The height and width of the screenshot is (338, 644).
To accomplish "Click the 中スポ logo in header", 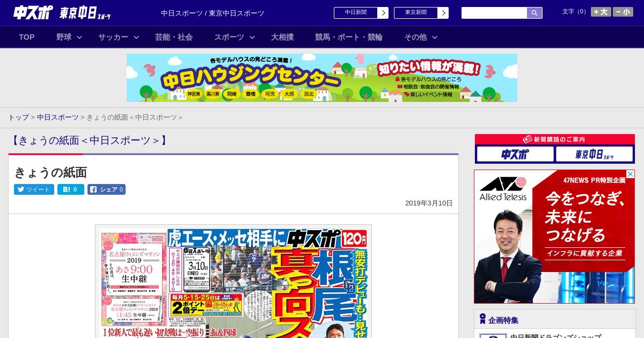I will click(x=33, y=13).
